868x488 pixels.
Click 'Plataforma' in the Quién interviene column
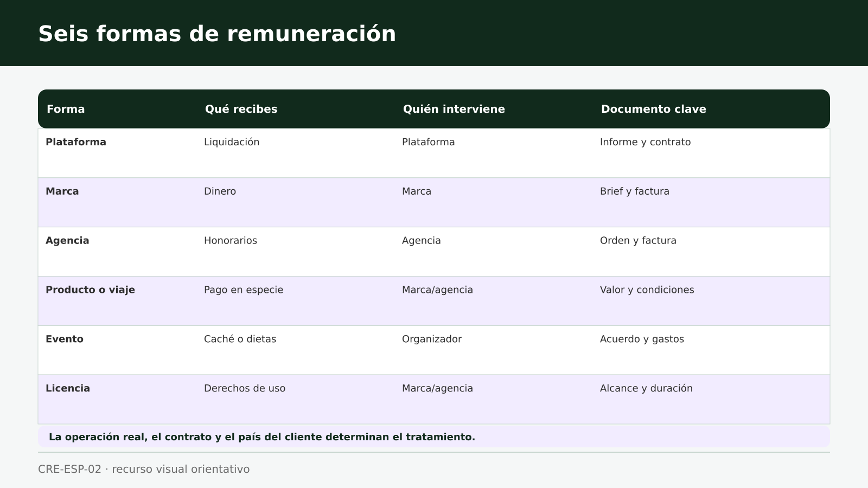[428, 142]
